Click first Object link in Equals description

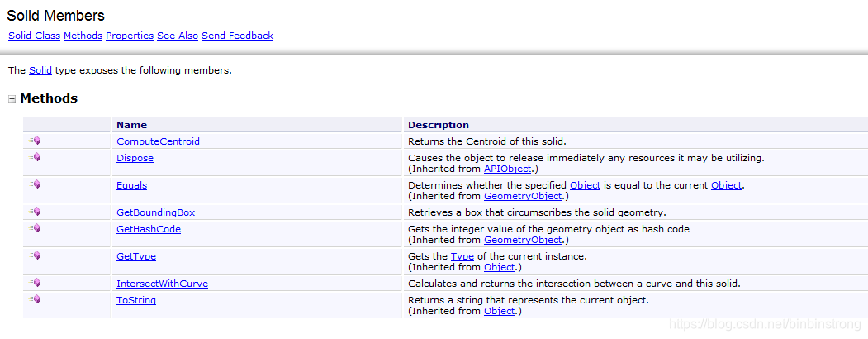[x=585, y=185]
